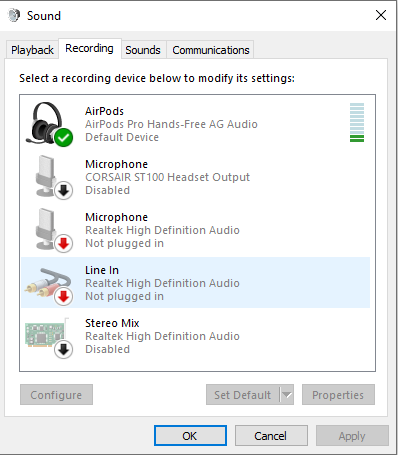The image size is (398, 455).
Task: Click the Sound speaker icon in title bar
Action: pyautogui.click(x=14, y=15)
